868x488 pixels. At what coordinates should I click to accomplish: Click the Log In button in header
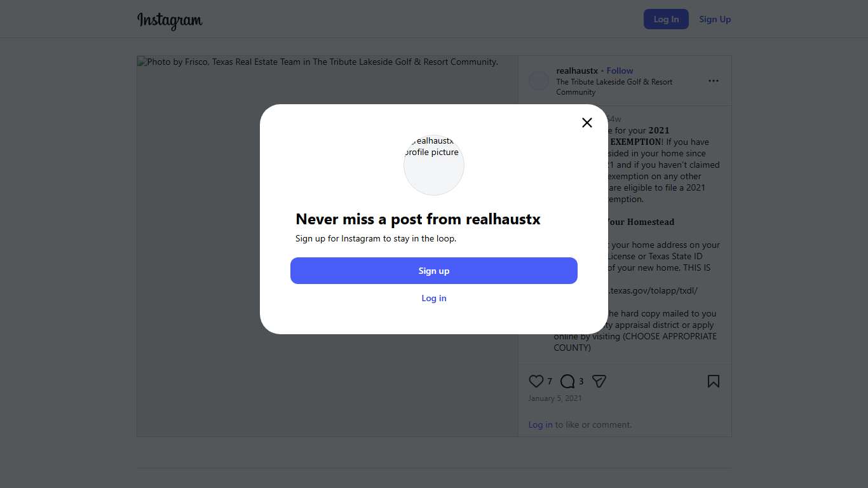point(666,19)
